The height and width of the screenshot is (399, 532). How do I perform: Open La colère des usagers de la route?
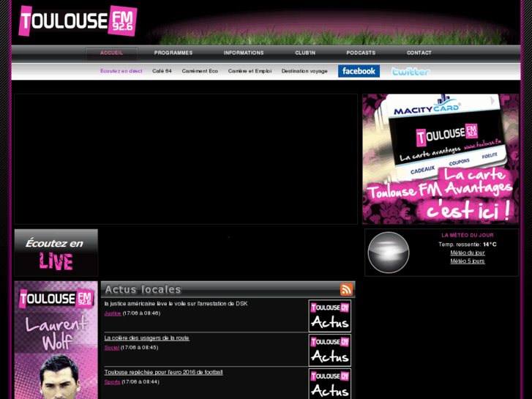(146, 338)
